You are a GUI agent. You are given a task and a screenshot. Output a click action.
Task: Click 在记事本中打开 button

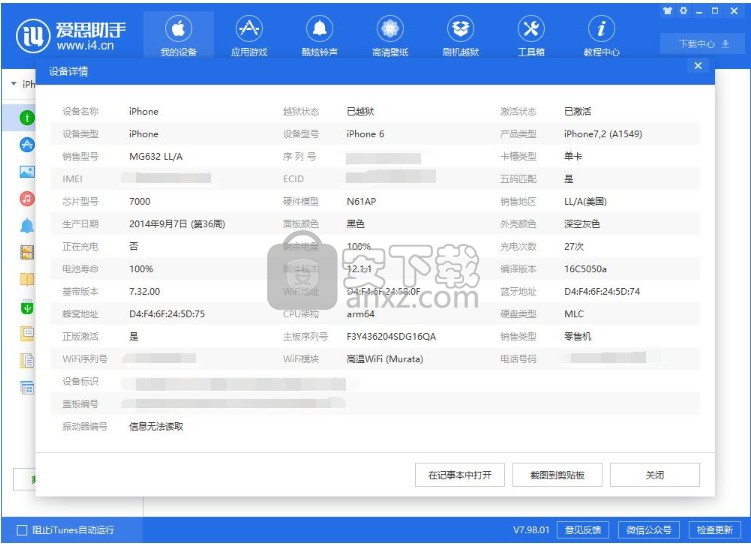click(460, 475)
